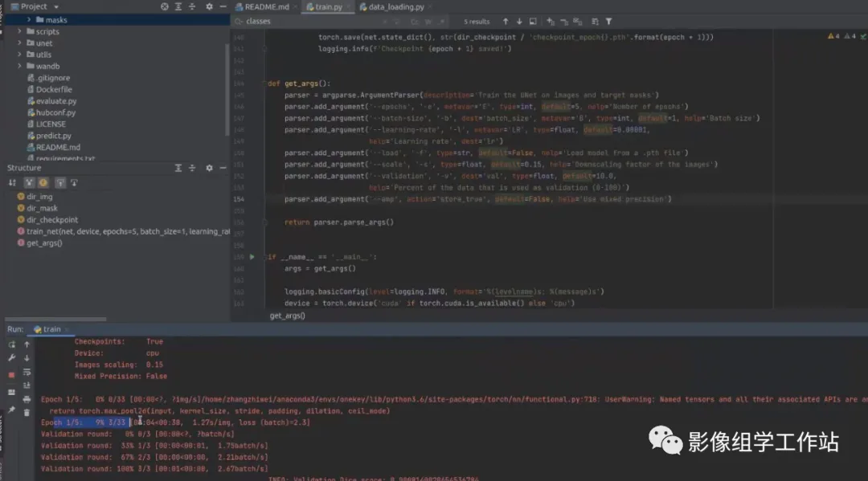Click the down arrow in Run console toolbar
The width and height of the screenshot is (868, 481).
click(27, 358)
